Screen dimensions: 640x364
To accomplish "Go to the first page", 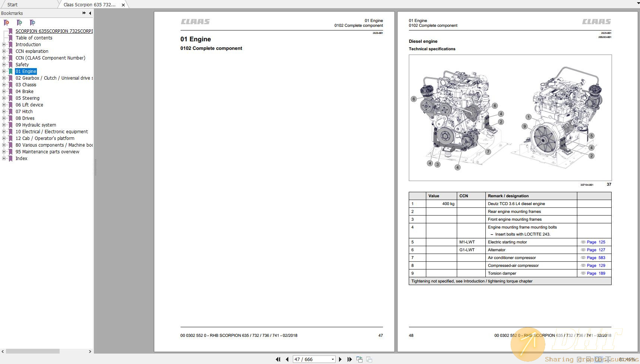I will coord(278,359).
